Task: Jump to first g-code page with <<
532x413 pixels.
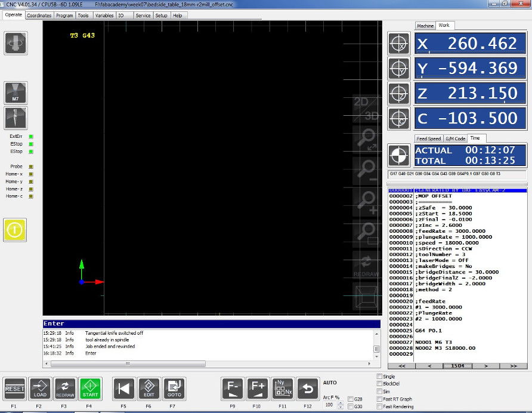Action: tap(402, 366)
